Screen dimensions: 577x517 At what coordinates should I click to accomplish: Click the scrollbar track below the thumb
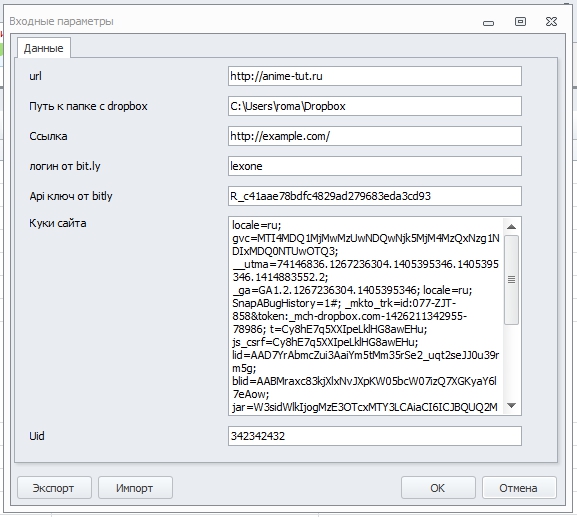point(511,361)
